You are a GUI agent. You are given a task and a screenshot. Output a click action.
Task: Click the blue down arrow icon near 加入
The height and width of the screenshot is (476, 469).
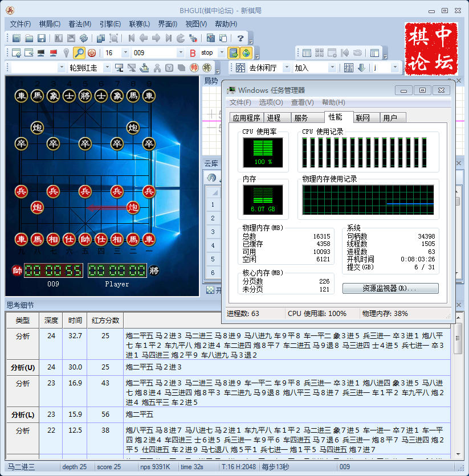click(x=361, y=67)
